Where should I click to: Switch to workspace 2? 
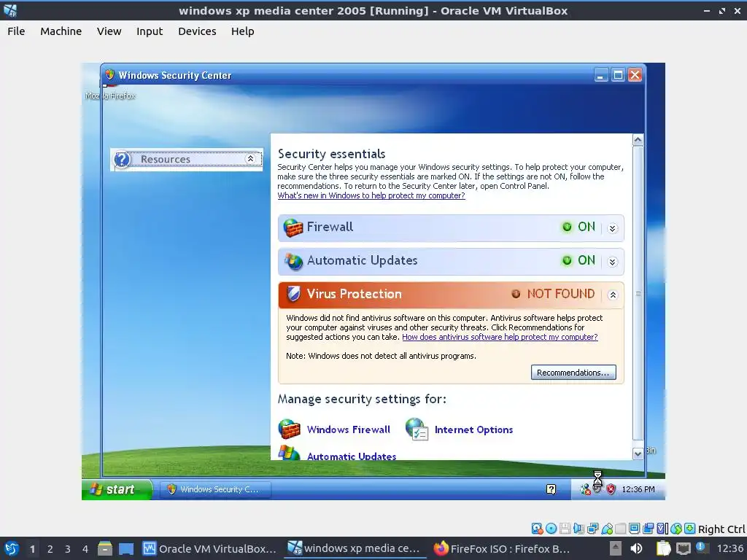[x=50, y=549]
